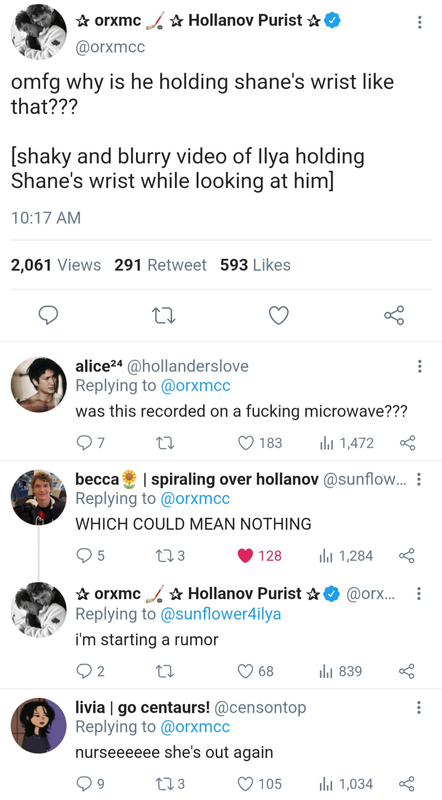Reply to the main orxmc tweet
The height and width of the screenshot is (800, 442).
[x=48, y=316]
